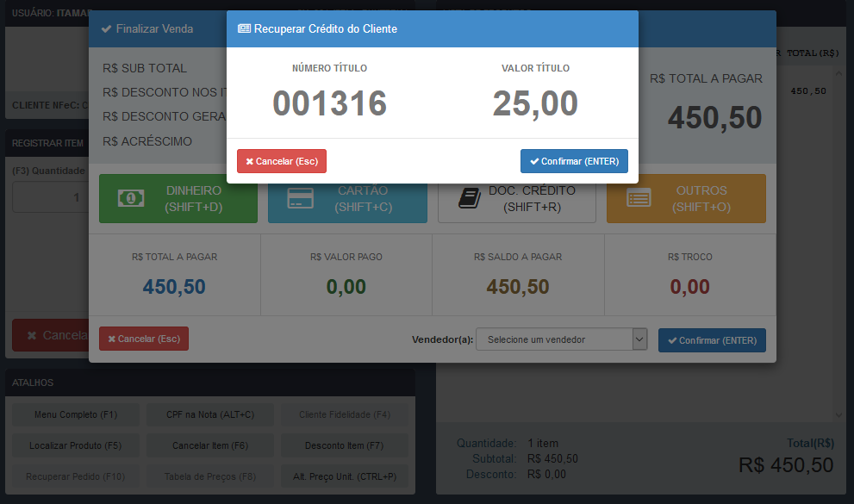Click the Quantidade 1 item value
854x504 pixels.
(543, 444)
